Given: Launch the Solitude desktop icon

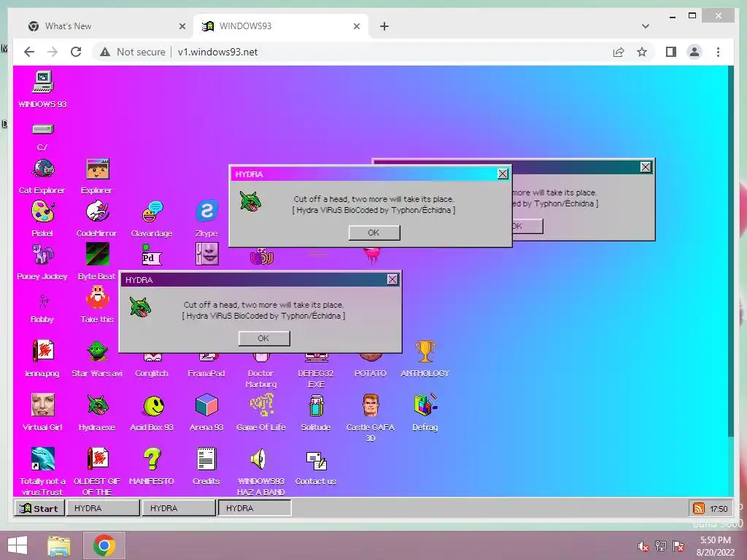Looking at the screenshot, I should [316, 406].
